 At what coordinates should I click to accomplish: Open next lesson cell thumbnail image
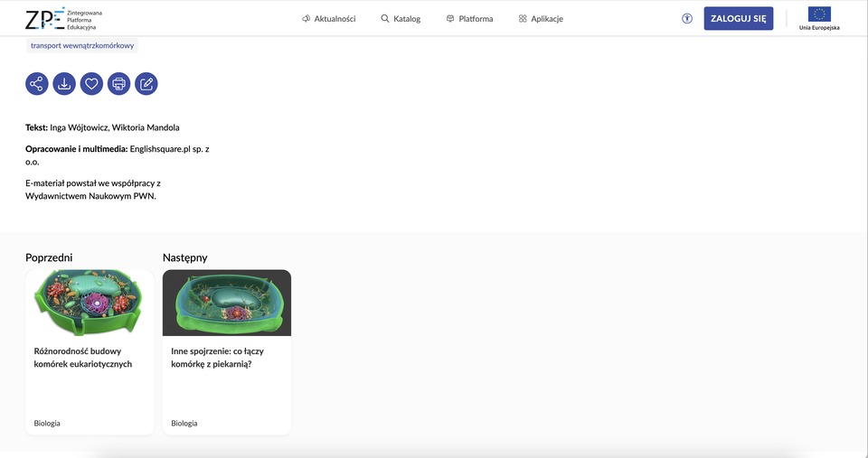(227, 303)
